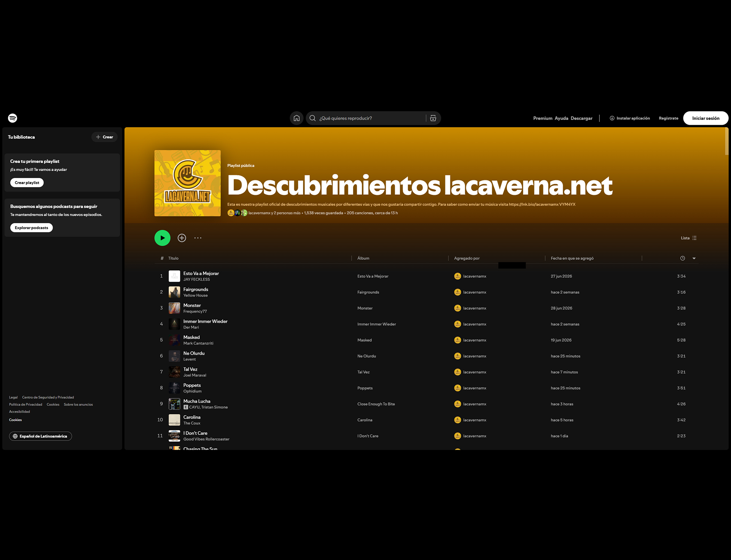Open artist Levent
Viewport: 731px width, 560px height.
(x=190, y=360)
